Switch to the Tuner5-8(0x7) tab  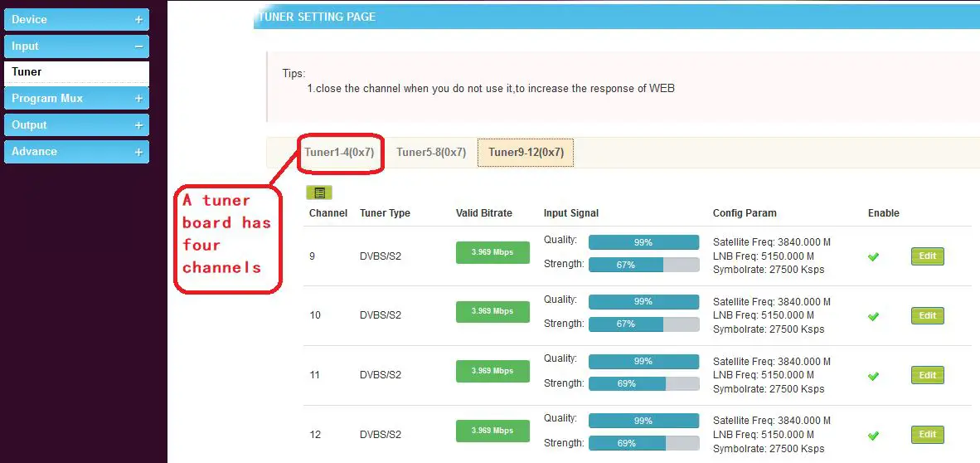[431, 152]
